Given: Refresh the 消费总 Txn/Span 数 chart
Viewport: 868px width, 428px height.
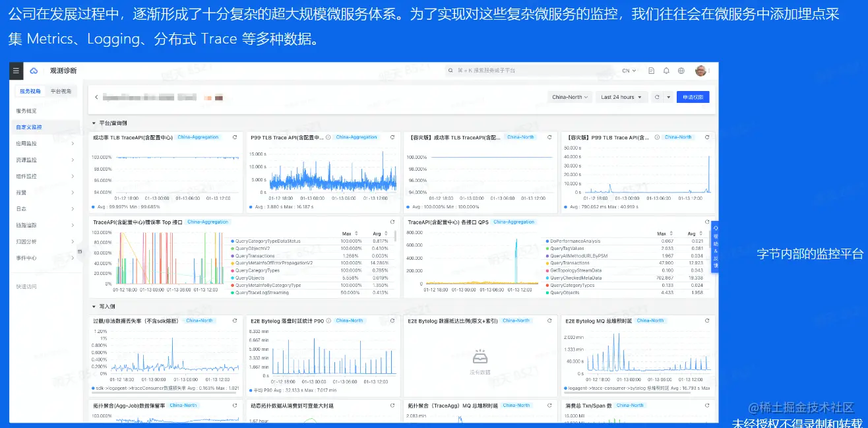Looking at the screenshot, I should (706, 405).
